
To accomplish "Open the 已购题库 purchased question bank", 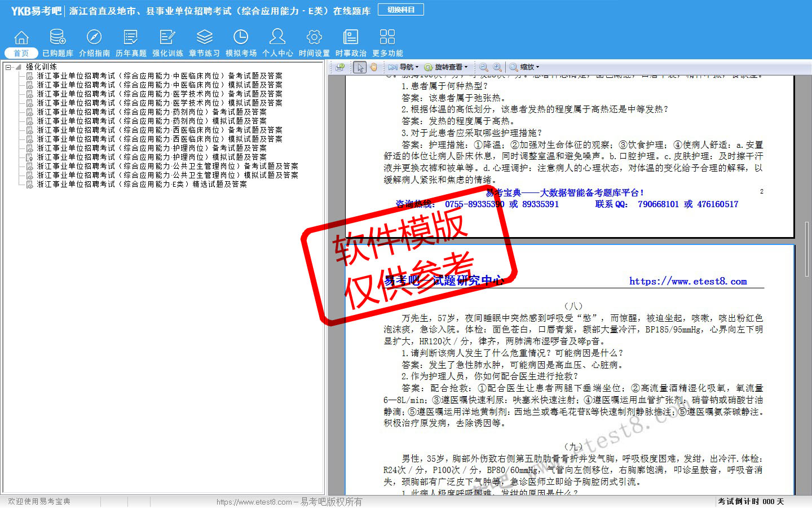I will pyautogui.click(x=58, y=43).
